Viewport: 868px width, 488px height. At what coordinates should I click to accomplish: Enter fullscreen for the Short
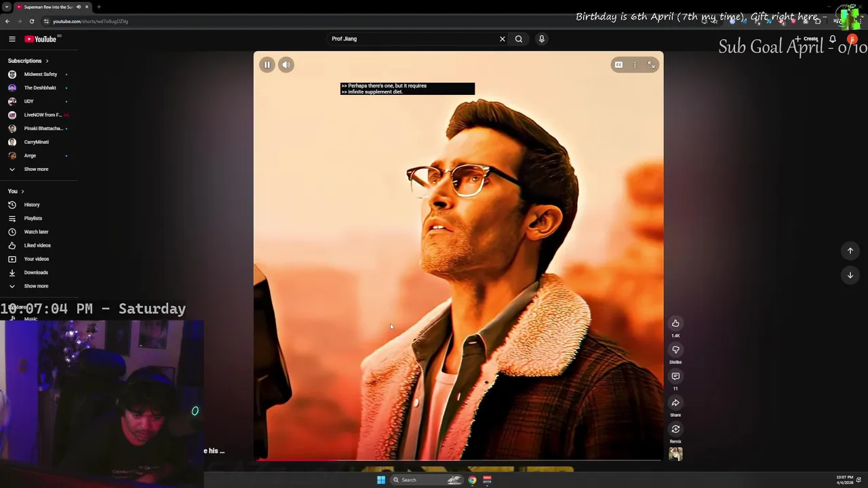(x=651, y=65)
